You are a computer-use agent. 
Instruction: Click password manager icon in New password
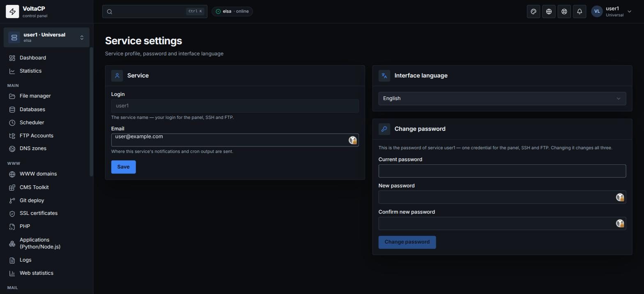pyautogui.click(x=620, y=197)
